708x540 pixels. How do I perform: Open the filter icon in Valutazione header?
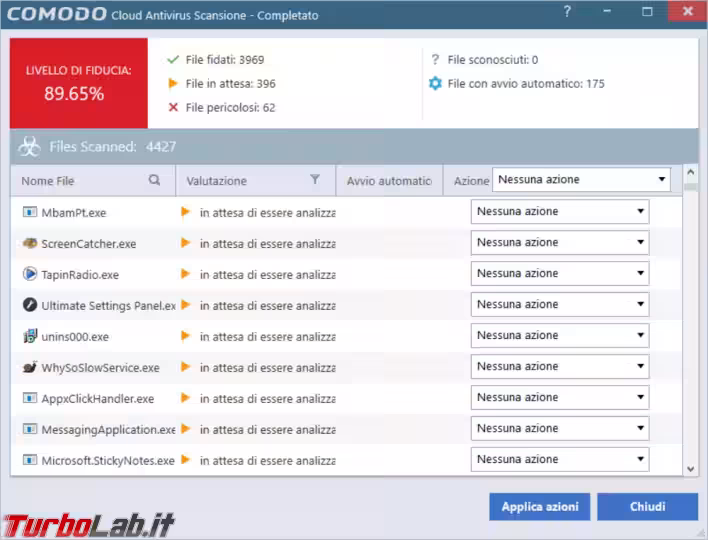pyautogui.click(x=315, y=180)
